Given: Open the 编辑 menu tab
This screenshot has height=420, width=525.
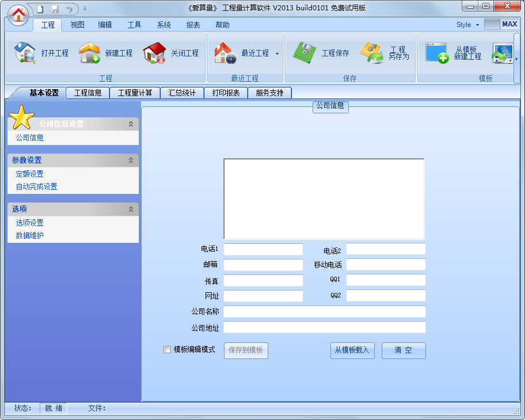Looking at the screenshot, I should tap(105, 25).
